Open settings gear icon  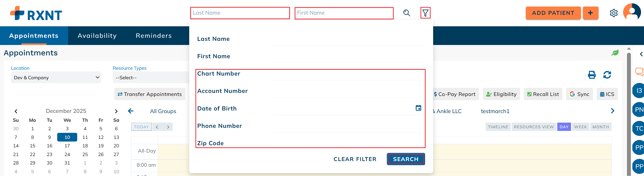[614, 13]
